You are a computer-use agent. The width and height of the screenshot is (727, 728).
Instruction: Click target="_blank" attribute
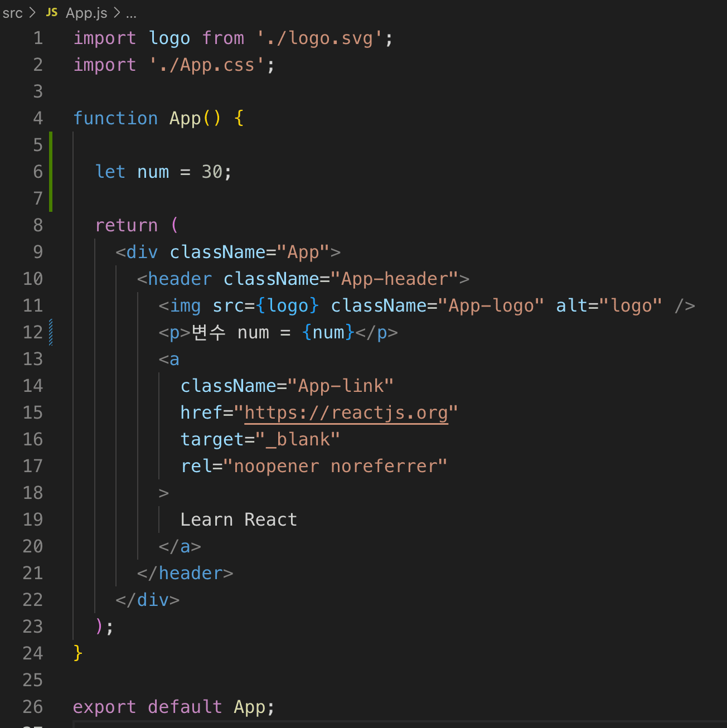(x=260, y=439)
